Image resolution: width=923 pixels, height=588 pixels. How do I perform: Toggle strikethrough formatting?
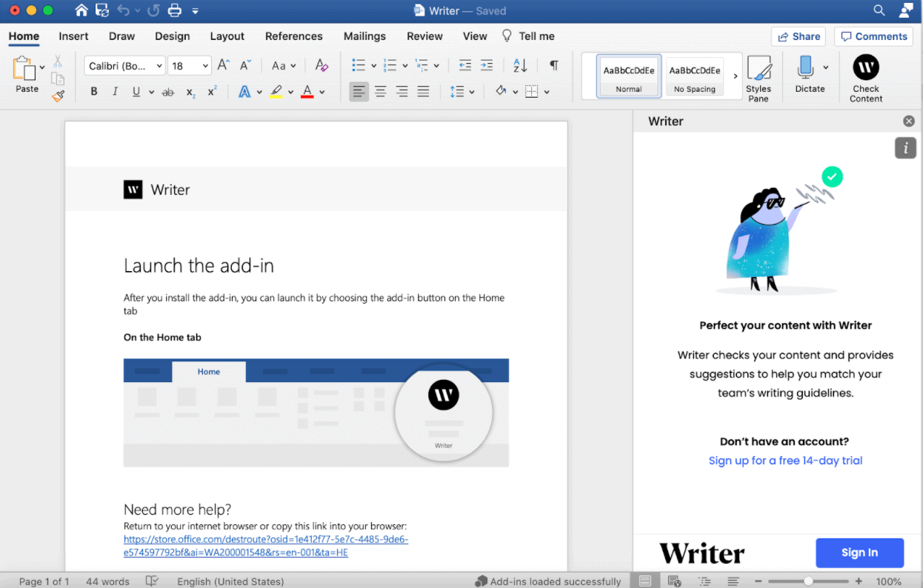point(168,92)
